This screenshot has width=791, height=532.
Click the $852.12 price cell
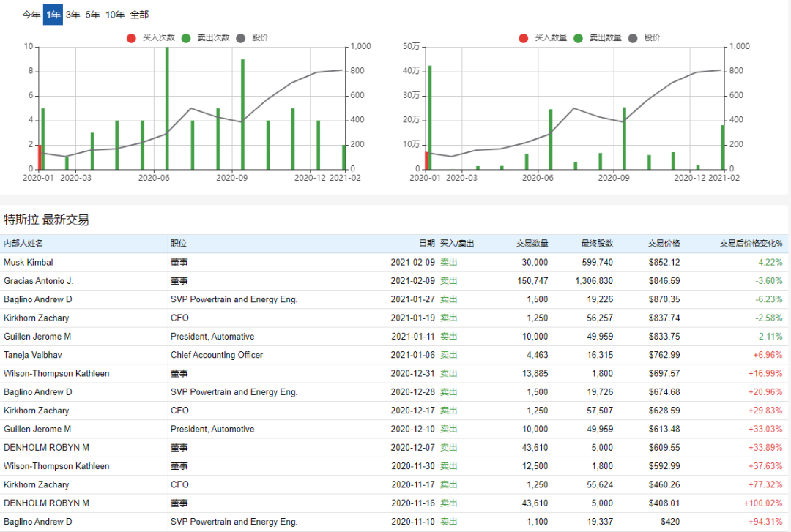(x=664, y=262)
